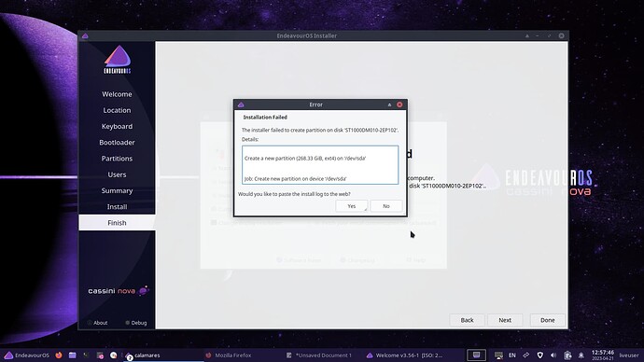The width and height of the screenshot is (644, 362).
Task: Launch Firefox from the taskbar launcher
Action: 58,355
